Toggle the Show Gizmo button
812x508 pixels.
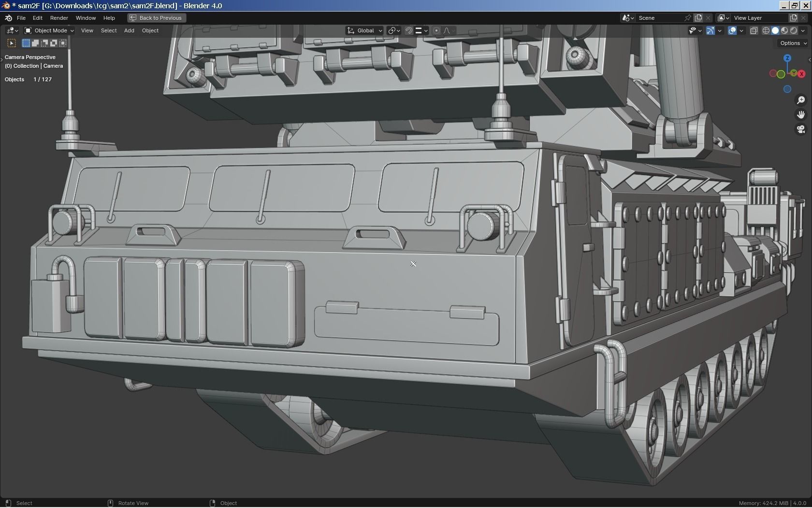pyautogui.click(x=710, y=30)
